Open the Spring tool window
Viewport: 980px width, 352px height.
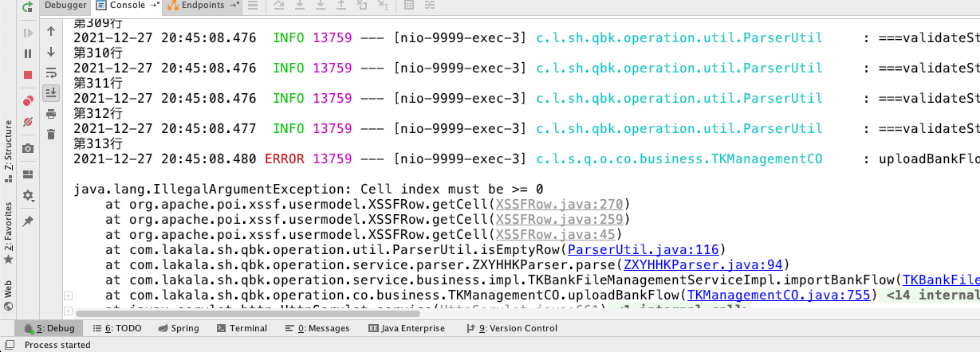177,328
